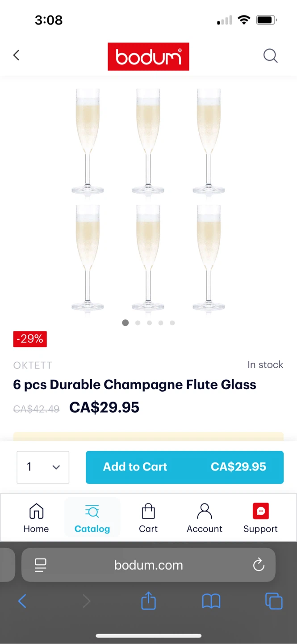Open the Catalog section

pyautogui.click(x=92, y=517)
